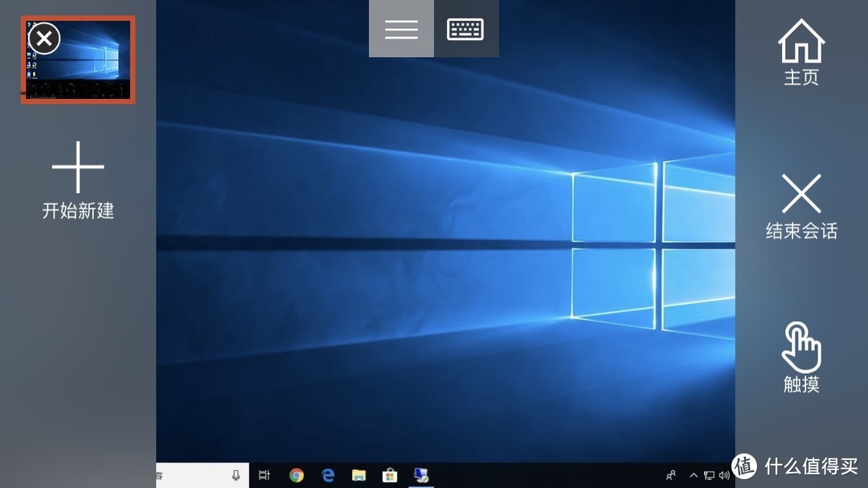Open the hamburger menu in the connection bar
The image size is (868, 488).
point(401,29)
